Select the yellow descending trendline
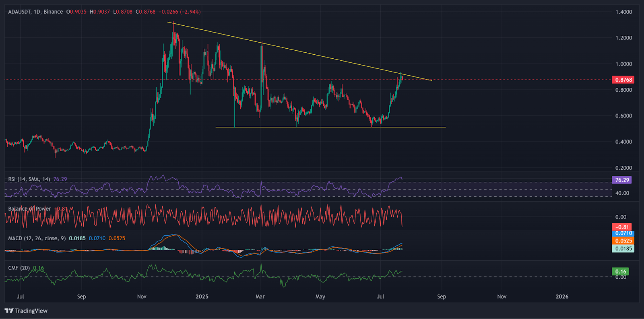This screenshot has height=319, width=644. coord(299,51)
